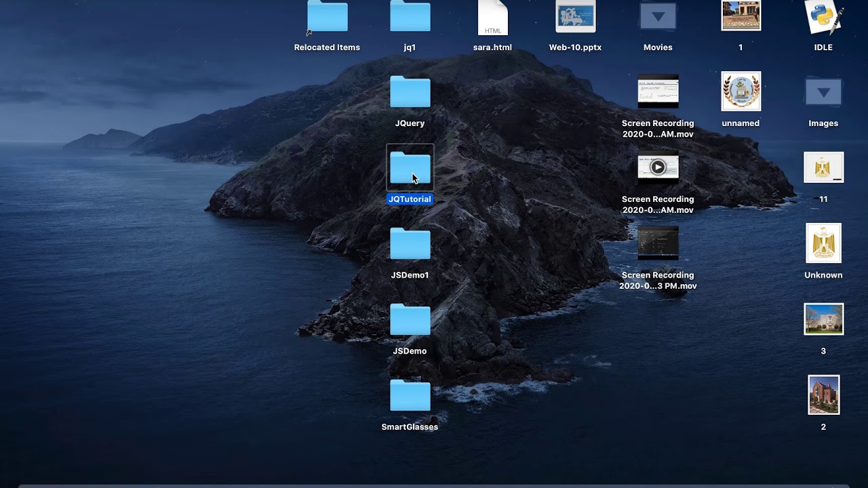Click the Movies folder stack

coord(658,17)
